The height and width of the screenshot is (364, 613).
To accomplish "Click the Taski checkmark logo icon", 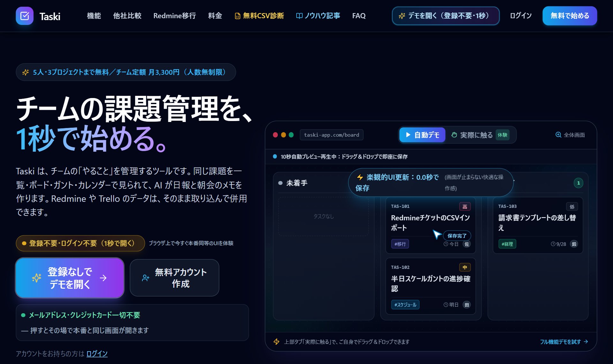I will pyautogui.click(x=25, y=16).
